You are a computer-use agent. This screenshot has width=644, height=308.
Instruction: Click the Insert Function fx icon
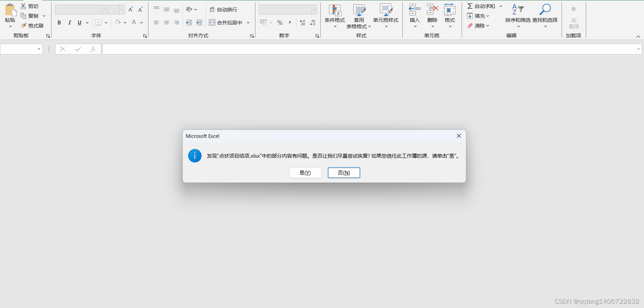tap(93, 49)
